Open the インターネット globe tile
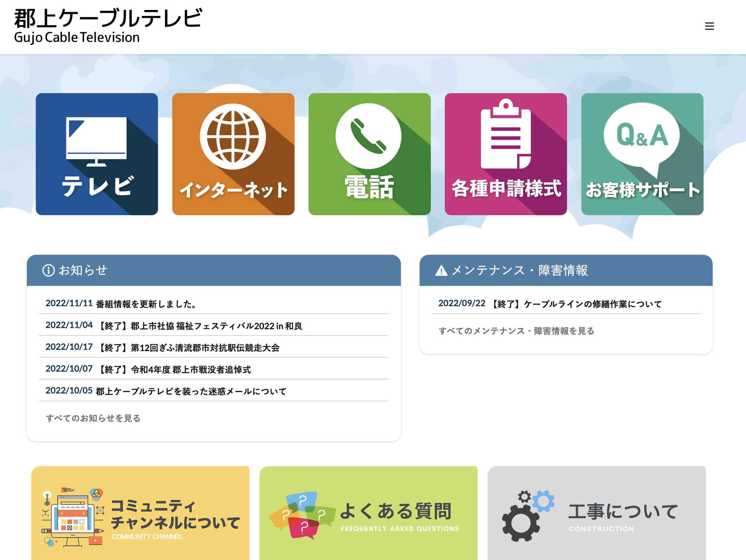This screenshot has height=560, width=746. [x=233, y=154]
